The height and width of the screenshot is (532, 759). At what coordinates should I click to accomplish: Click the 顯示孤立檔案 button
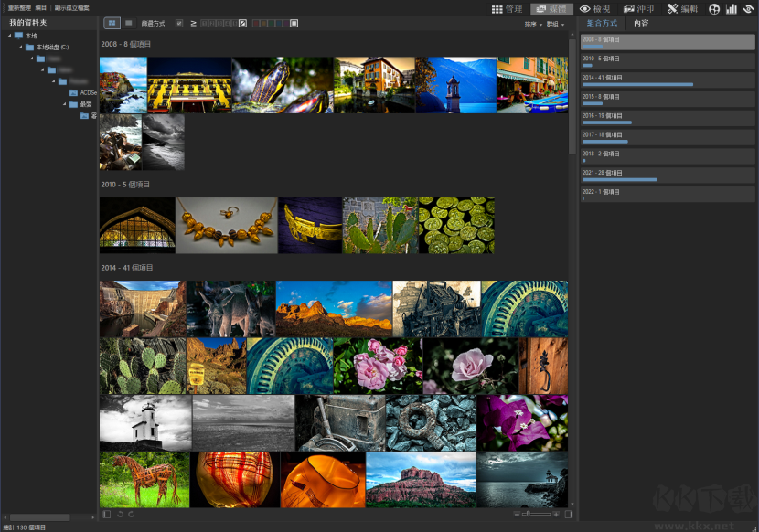point(72,7)
